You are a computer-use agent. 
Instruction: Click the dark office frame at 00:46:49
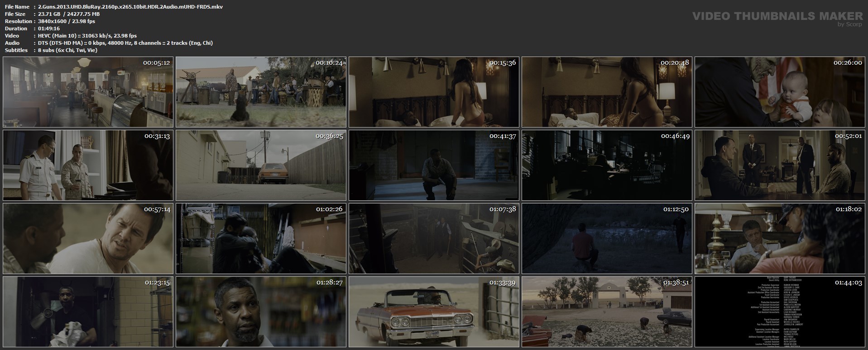[607, 165]
